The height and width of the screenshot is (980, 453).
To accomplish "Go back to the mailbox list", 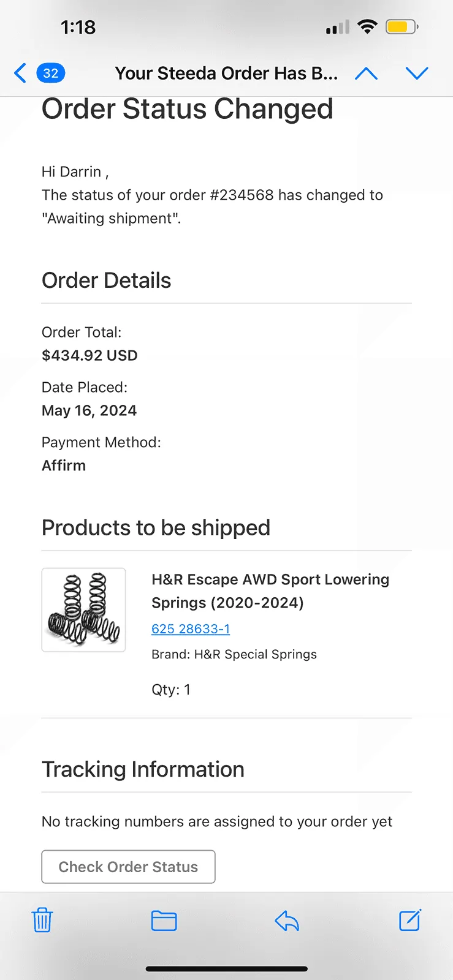I will (x=20, y=73).
